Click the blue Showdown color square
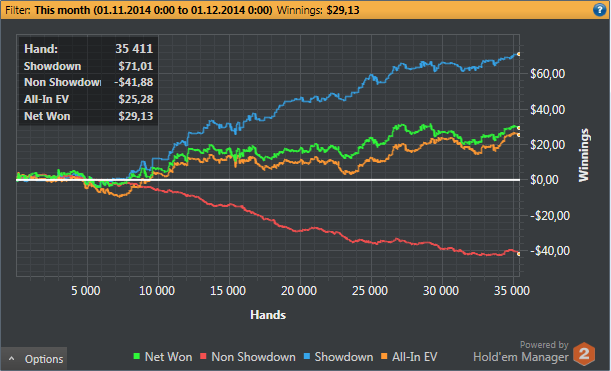The height and width of the screenshot is (371, 611). pyautogui.click(x=307, y=356)
